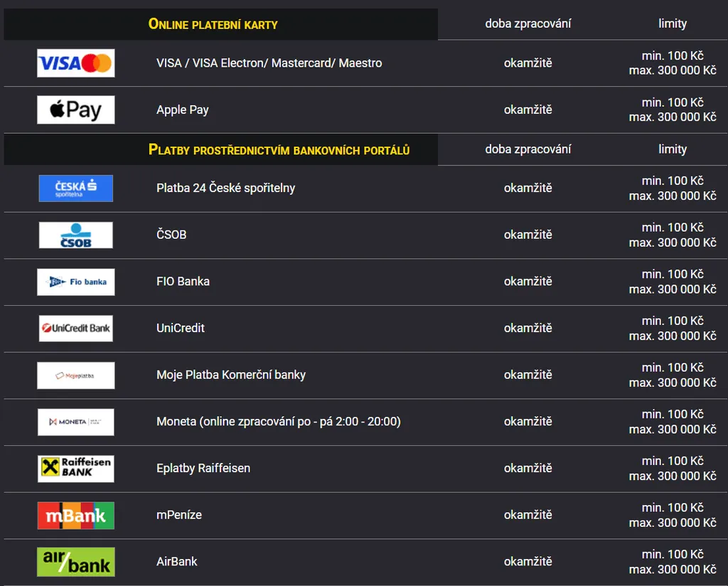Select the UniCredit Bank logo
The image size is (728, 586).
pyautogui.click(x=75, y=329)
